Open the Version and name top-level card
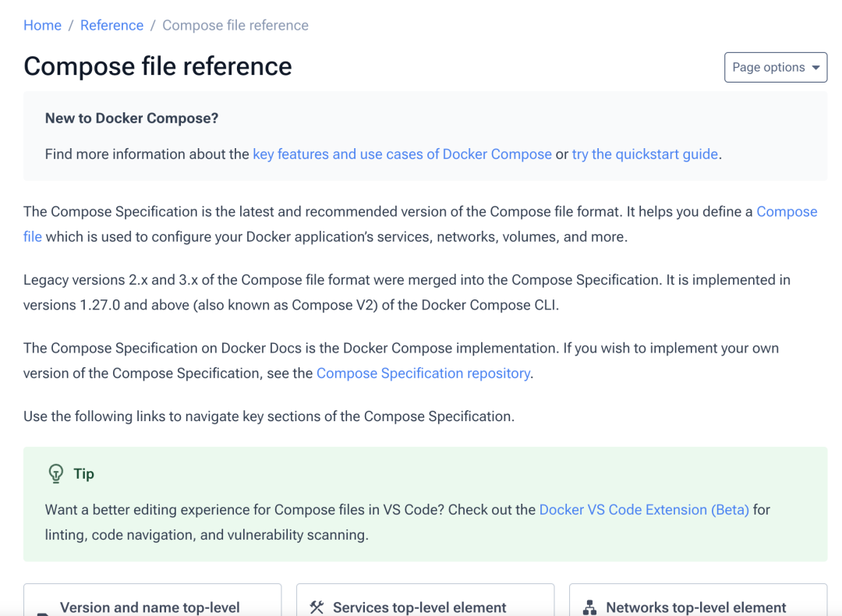The image size is (842, 616). (x=153, y=600)
